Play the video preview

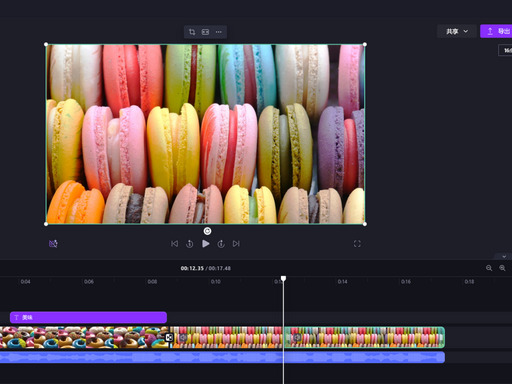click(206, 244)
